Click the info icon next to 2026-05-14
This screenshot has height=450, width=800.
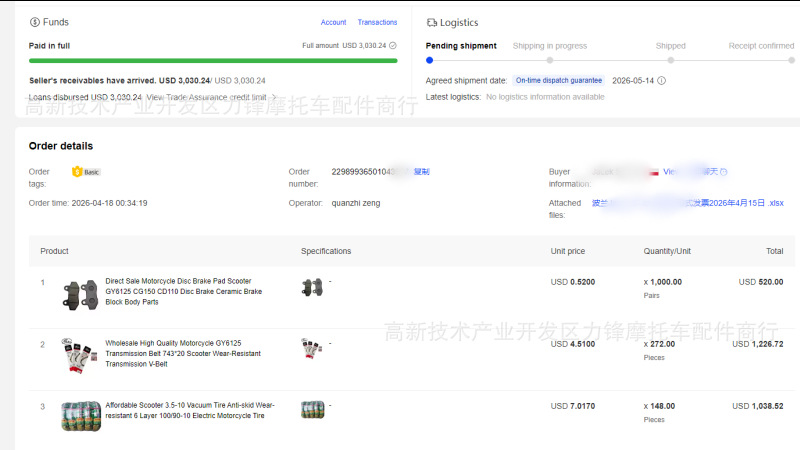pyautogui.click(x=661, y=81)
